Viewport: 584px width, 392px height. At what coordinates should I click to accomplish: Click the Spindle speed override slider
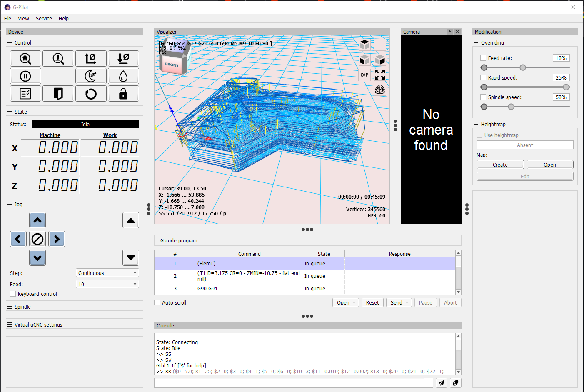[511, 107]
